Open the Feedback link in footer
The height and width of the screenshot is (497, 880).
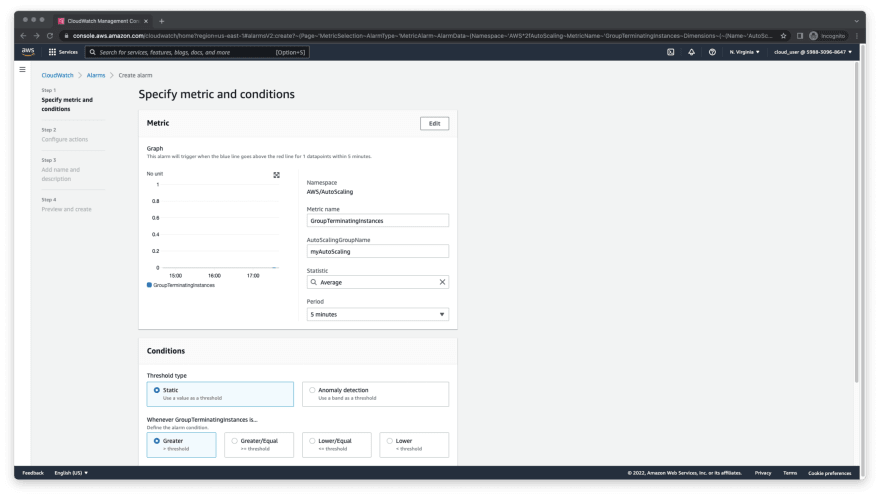(x=33, y=473)
